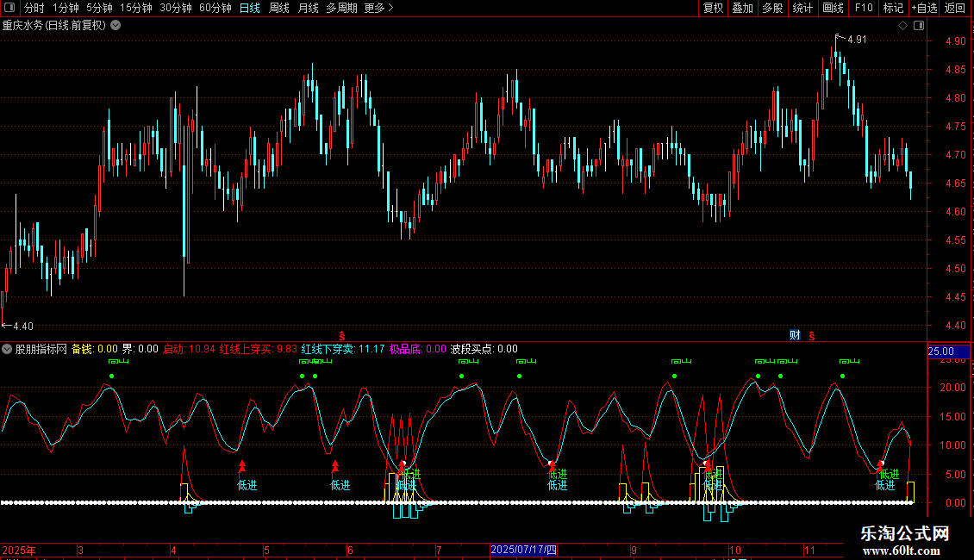Viewport: 974px width, 560px height.
Task: Open the 统计 statistics button
Action: coord(802,8)
